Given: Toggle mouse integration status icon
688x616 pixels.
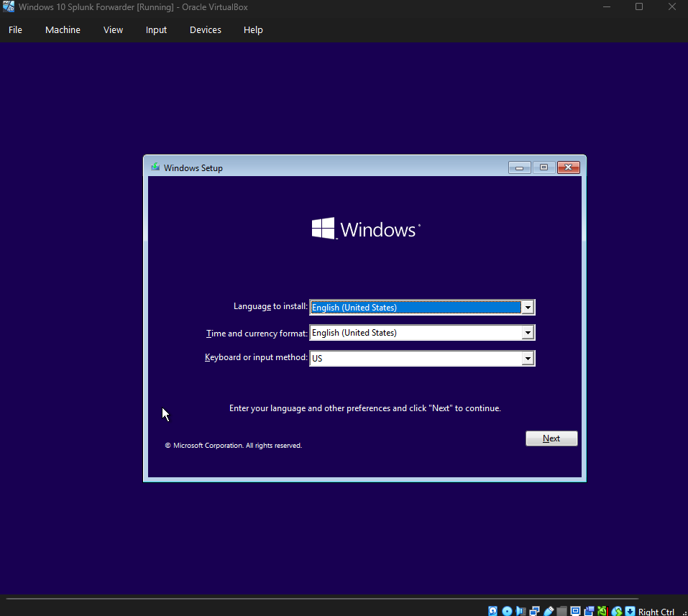Looking at the screenshot, I should (615, 610).
